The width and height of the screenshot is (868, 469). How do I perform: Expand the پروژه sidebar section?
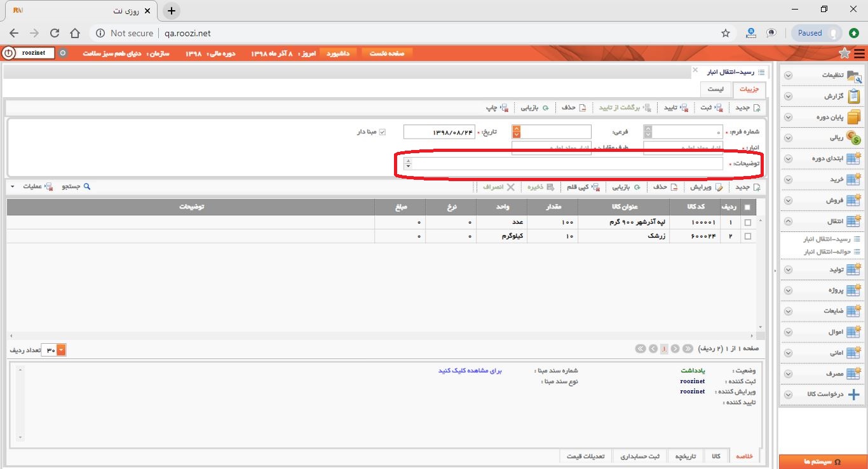point(789,290)
